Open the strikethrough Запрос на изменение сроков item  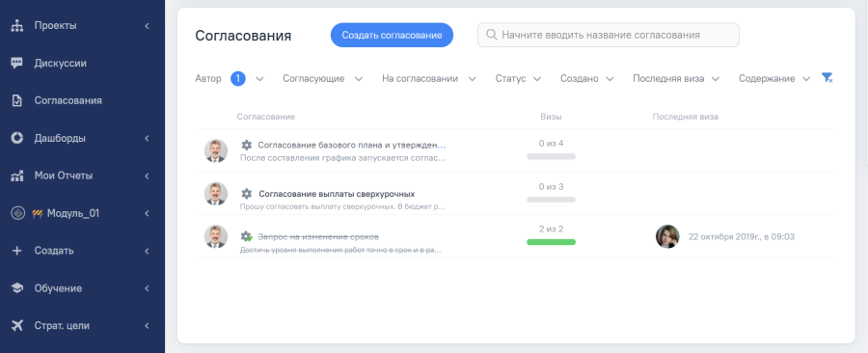318,236
